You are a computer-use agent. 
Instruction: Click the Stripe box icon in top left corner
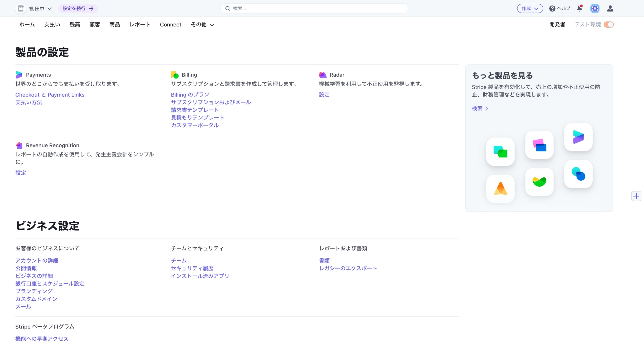21,8
